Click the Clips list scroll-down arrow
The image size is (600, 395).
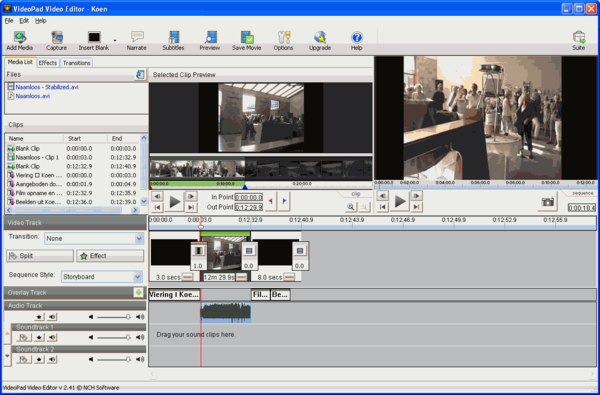pos(144,201)
